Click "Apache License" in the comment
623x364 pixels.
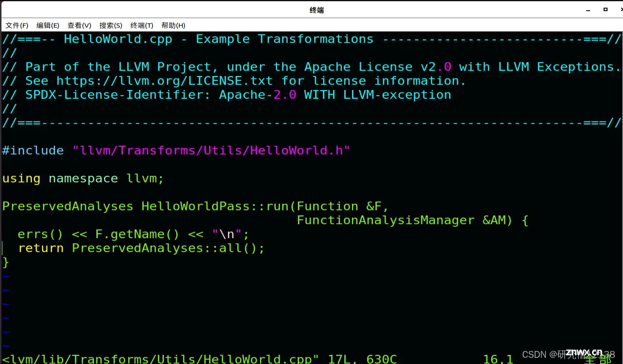tap(358, 67)
